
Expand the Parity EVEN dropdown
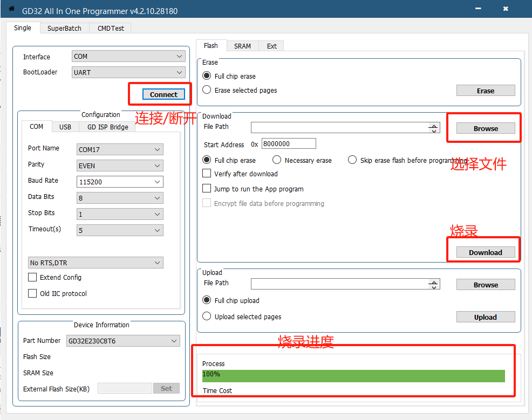coord(120,166)
